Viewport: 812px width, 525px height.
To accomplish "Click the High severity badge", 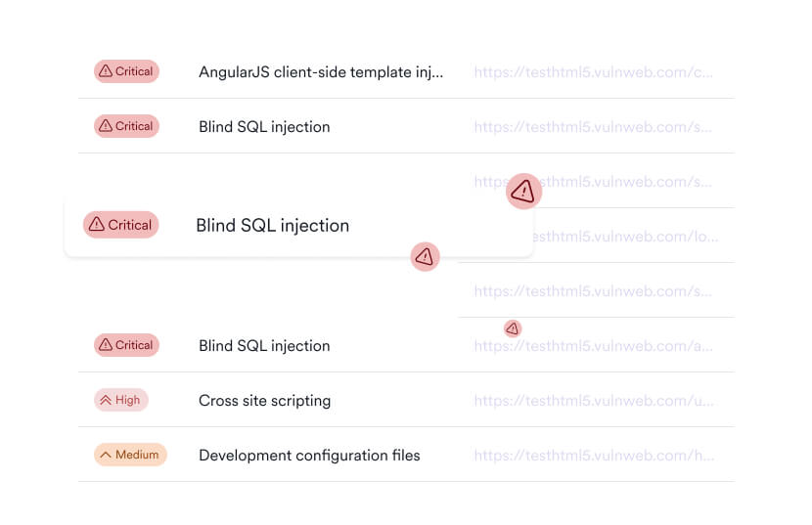I will [121, 400].
